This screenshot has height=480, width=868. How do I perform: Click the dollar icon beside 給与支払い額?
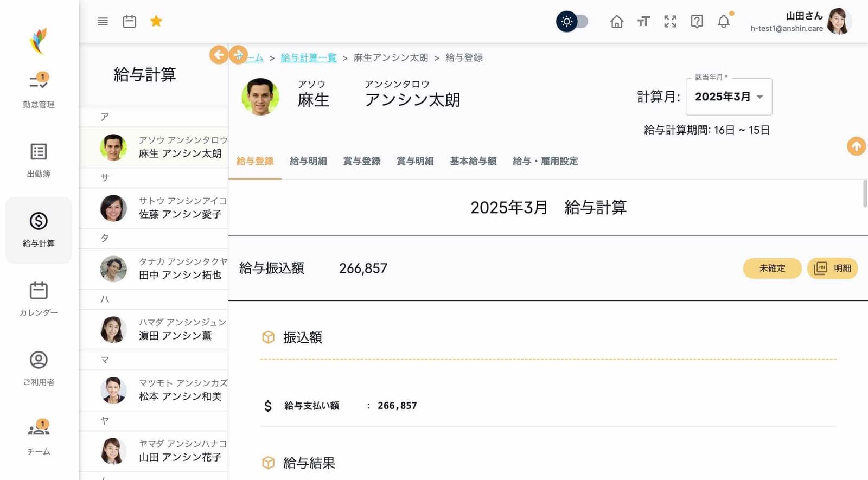[268, 406]
